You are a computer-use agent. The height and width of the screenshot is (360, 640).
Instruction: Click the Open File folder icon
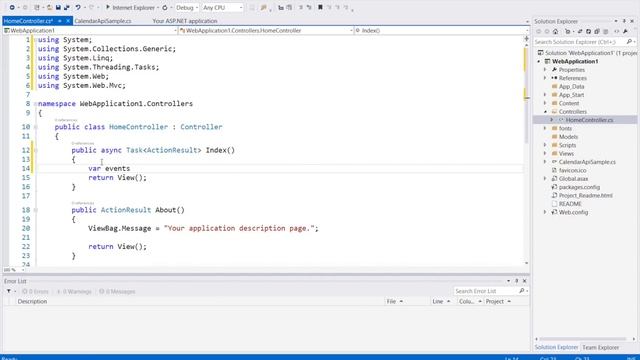point(49,7)
